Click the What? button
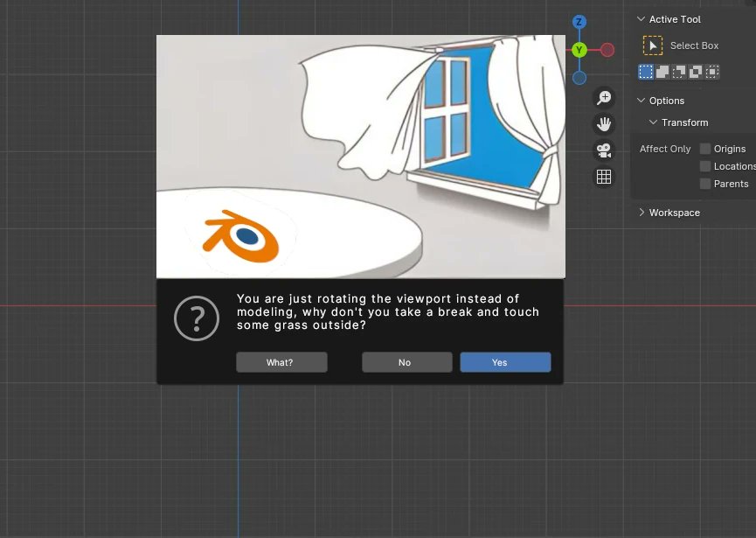Viewport: 756px width, 538px height. 281,362
